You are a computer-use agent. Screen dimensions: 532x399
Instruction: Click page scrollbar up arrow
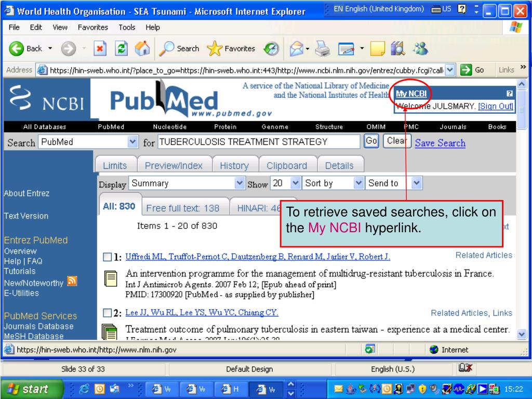tap(522, 84)
